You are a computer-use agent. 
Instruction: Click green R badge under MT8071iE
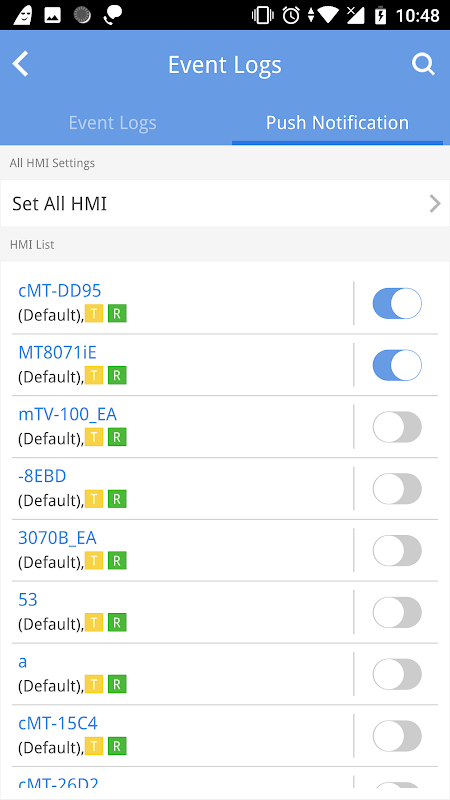click(117, 376)
